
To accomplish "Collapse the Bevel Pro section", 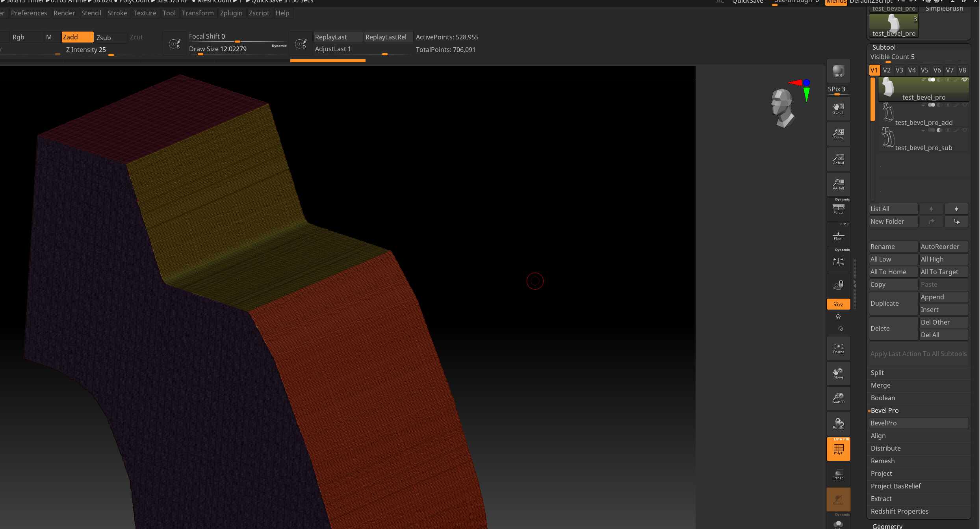I will pos(884,410).
